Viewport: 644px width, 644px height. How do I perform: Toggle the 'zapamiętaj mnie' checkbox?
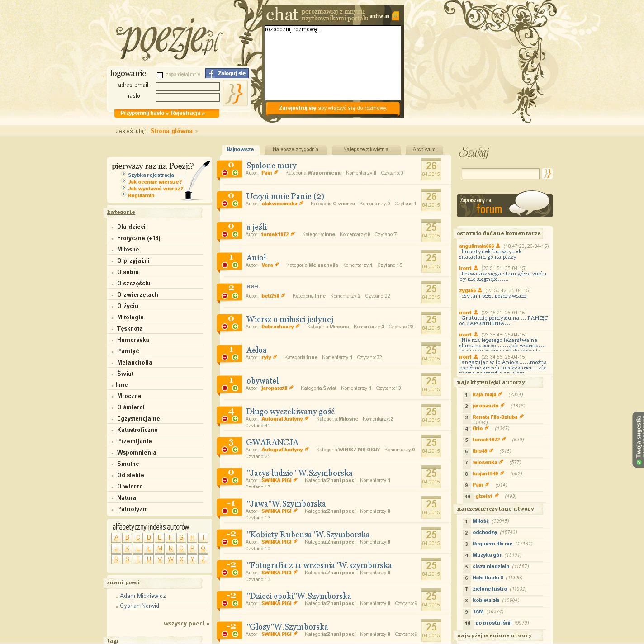click(160, 75)
